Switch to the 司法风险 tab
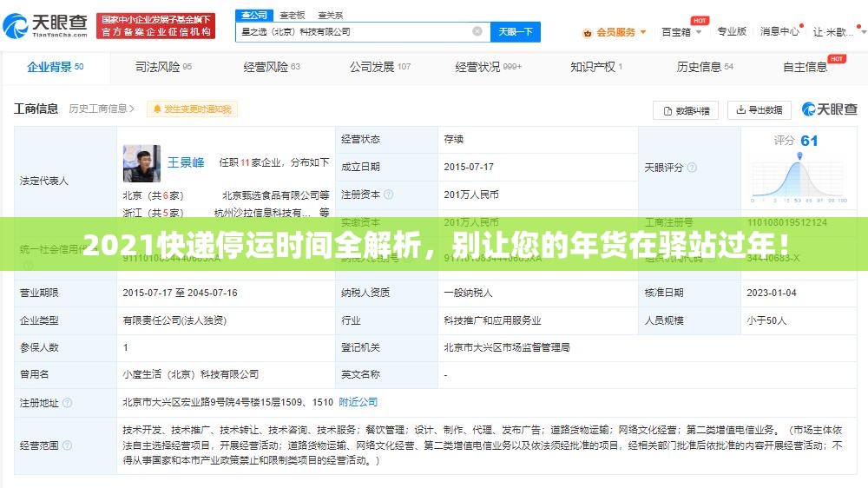Image resolution: width=868 pixels, height=488 pixels. point(163,67)
